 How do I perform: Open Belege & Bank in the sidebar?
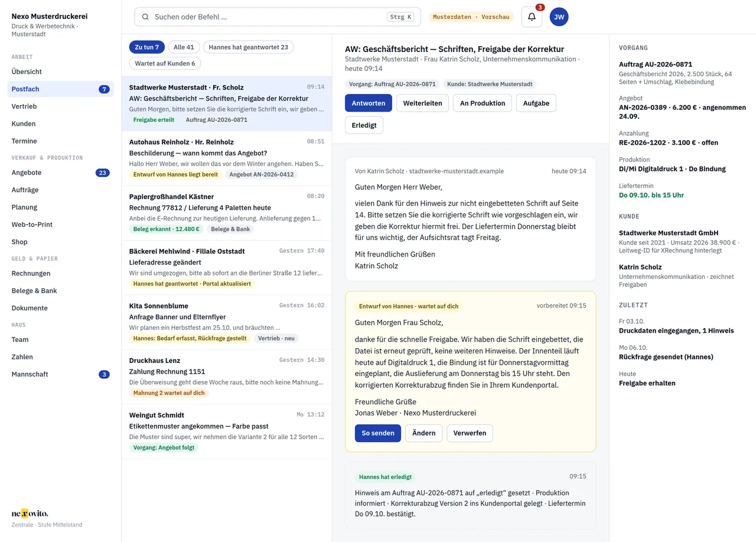[x=60, y=291]
